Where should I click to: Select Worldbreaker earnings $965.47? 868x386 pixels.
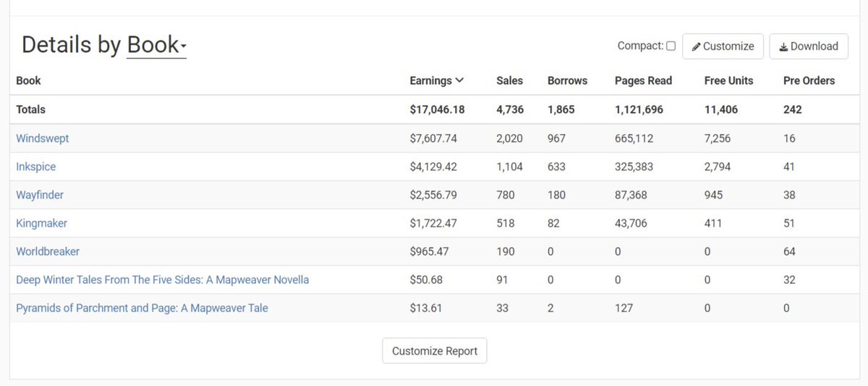[430, 251]
